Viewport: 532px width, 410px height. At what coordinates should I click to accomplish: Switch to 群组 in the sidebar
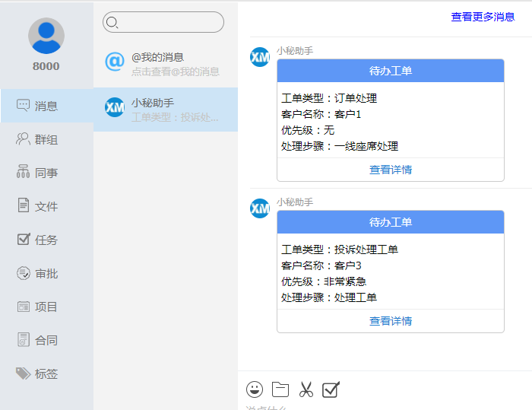[46, 139]
